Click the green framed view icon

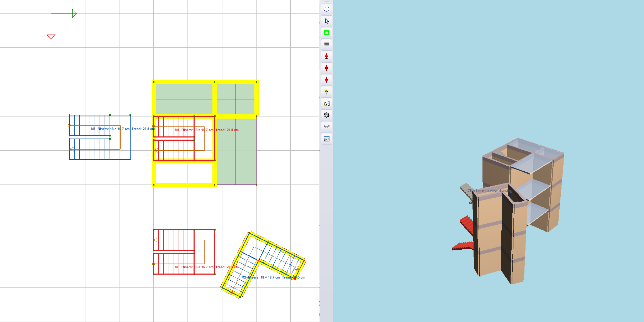coord(326,33)
